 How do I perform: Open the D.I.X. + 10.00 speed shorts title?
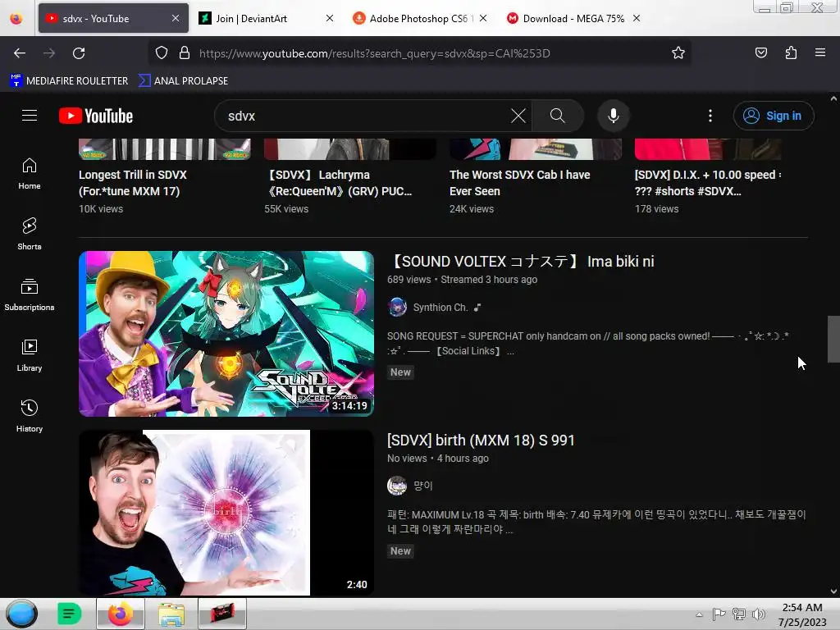tap(707, 183)
